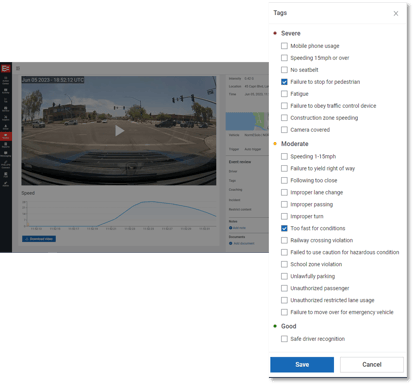The width and height of the screenshot is (414, 385).
Task: Uncheck Too fast for conditions
Action: click(284, 229)
